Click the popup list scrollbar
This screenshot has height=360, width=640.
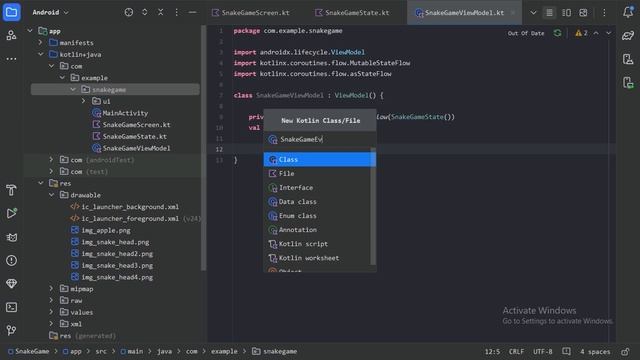coord(373,206)
